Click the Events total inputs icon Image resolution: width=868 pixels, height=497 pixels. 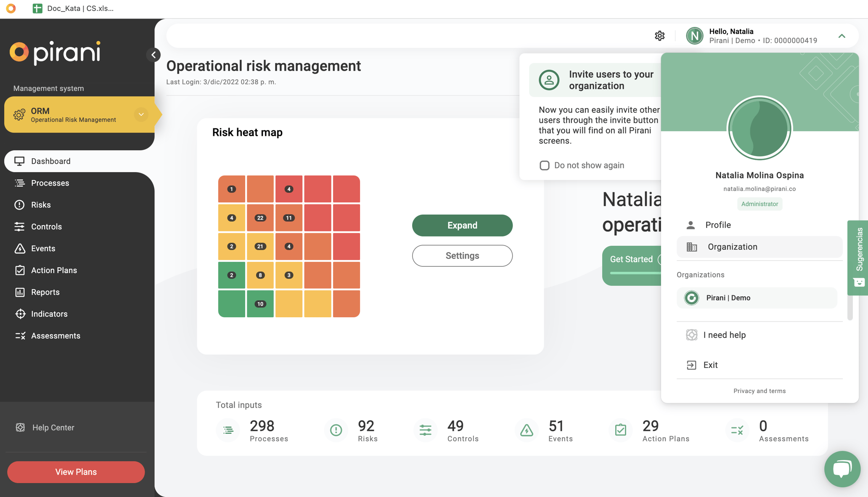527,430
